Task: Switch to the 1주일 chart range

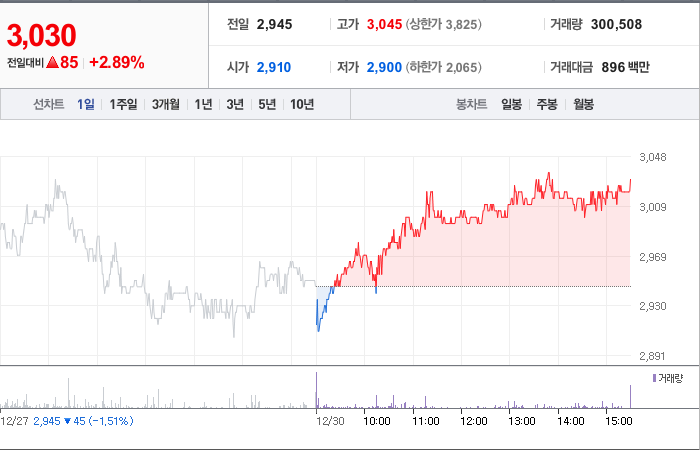Action: 123,104
